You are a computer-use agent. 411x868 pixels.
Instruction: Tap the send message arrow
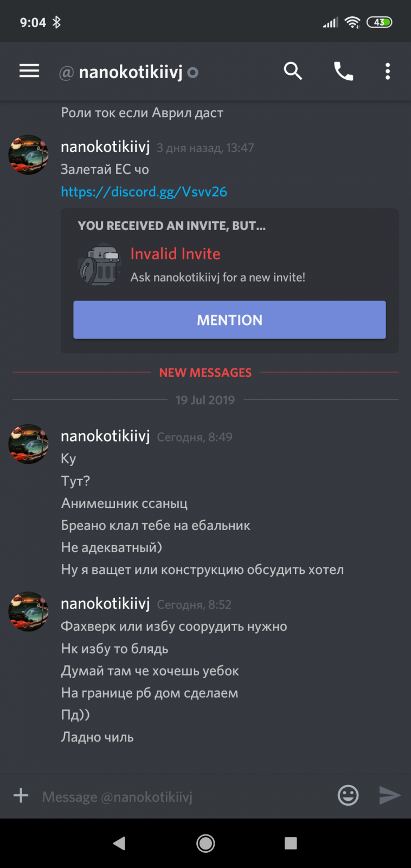tap(390, 795)
